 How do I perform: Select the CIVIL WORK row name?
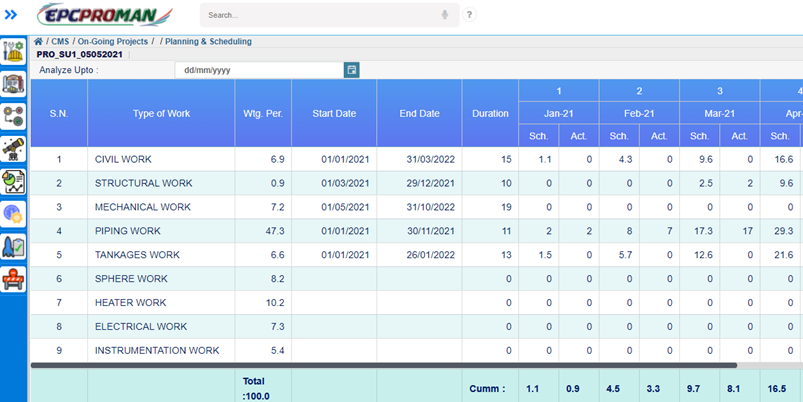coord(123,159)
